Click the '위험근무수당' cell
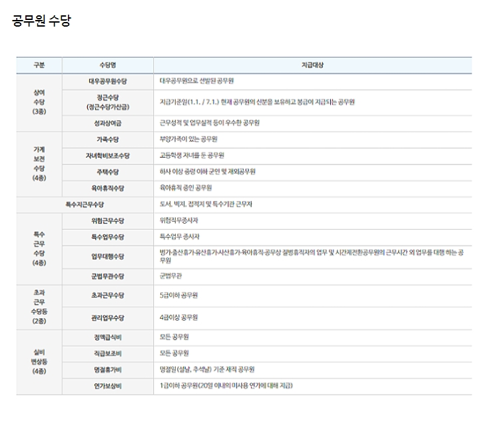 pyautogui.click(x=108, y=221)
